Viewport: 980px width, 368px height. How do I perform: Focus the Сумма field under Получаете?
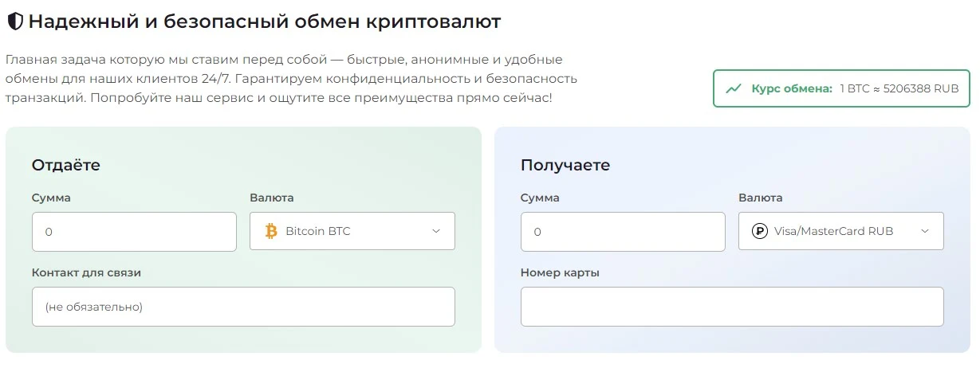(623, 232)
